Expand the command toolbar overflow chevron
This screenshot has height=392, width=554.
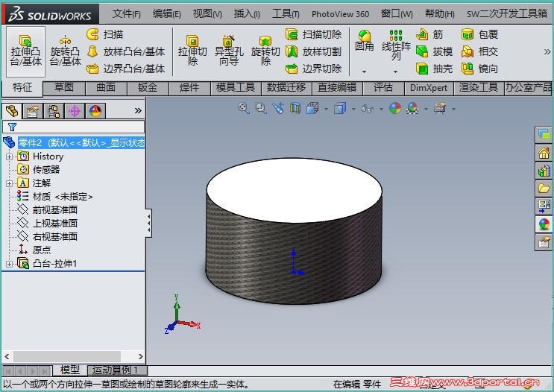coord(547,52)
